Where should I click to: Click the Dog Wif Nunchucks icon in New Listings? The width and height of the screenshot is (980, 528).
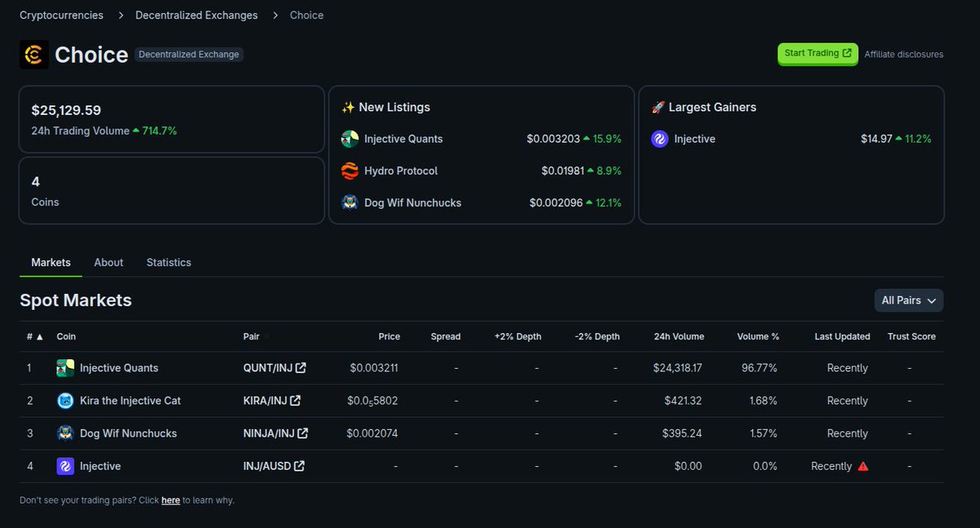pos(349,202)
